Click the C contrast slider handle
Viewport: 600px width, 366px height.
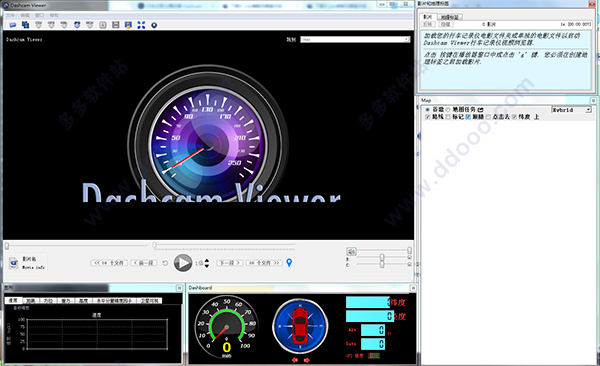pos(382,264)
